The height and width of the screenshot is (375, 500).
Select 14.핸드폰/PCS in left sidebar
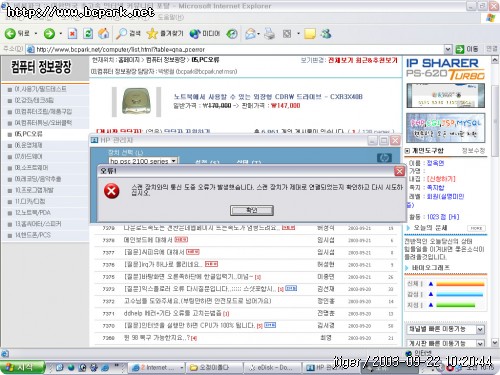(x=32, y=235)
